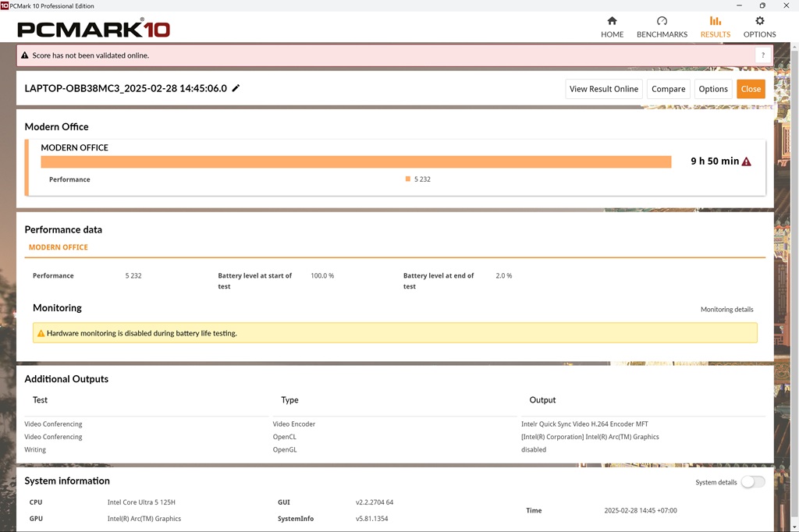799x532 pixels.
Task: Click the orange Modern Office score bar
Action: pos(356,161)
